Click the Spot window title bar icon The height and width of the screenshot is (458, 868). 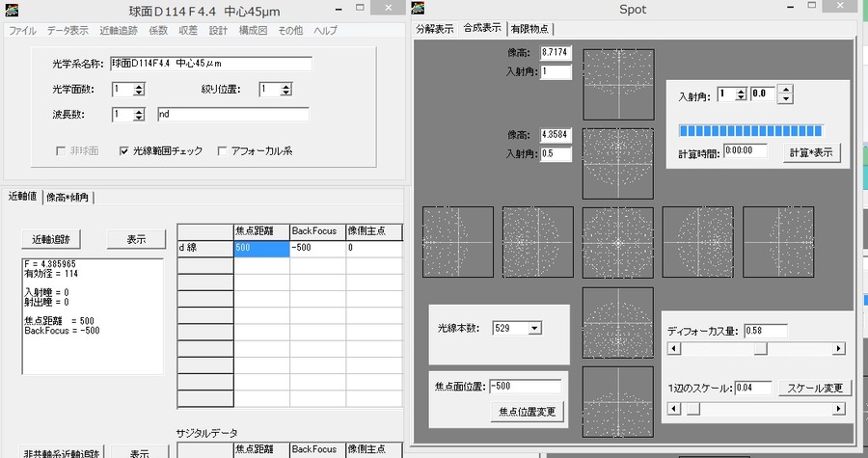(x=419, y=8)
